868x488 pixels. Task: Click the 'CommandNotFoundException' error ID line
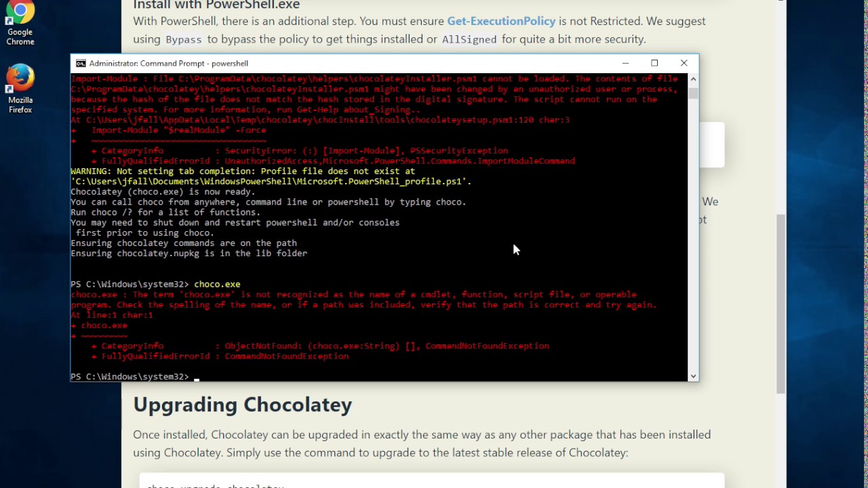pos(220,356)
